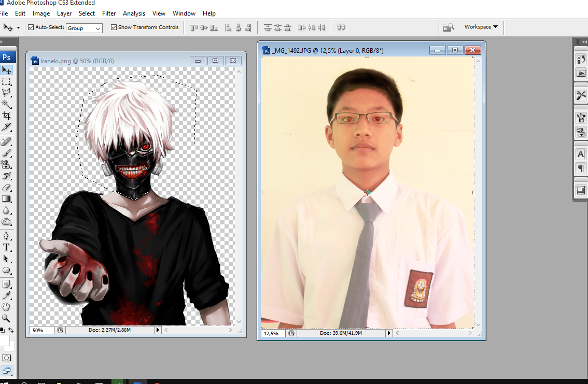
Task: Click Align Top Edges button
Action: coord(194,27)
